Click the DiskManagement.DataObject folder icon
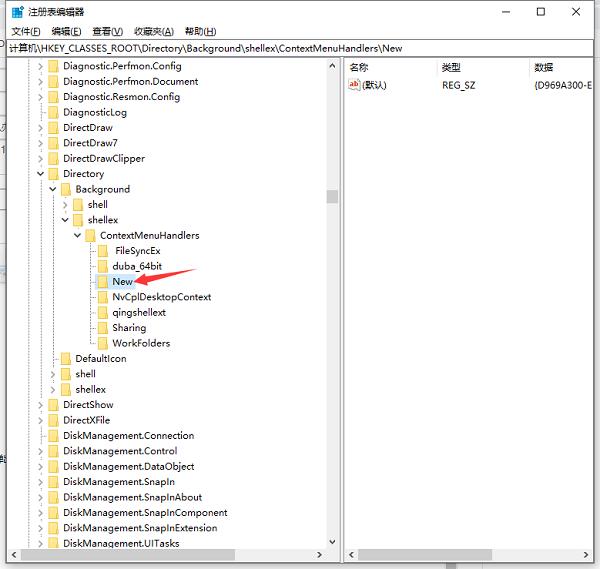The image size is (600, 569). 53,466
